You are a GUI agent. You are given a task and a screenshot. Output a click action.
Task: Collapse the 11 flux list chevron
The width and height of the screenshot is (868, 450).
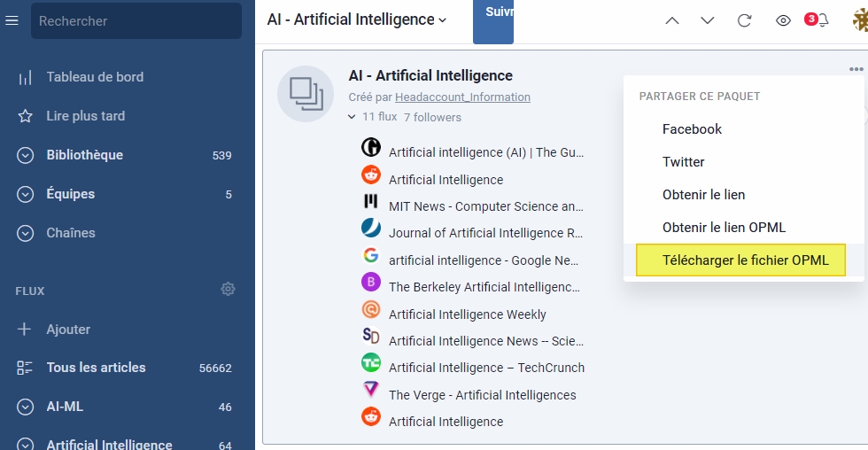[352, 117]
